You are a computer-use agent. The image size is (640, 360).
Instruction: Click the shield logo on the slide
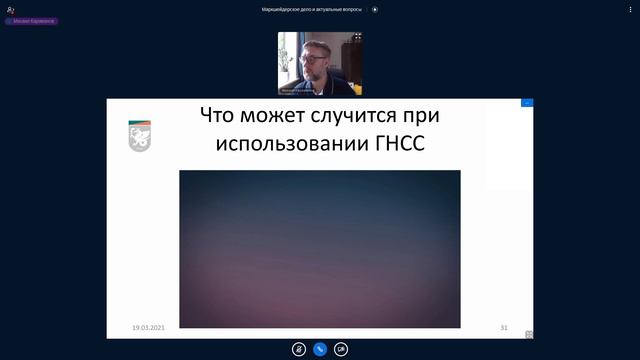point(140,136)
